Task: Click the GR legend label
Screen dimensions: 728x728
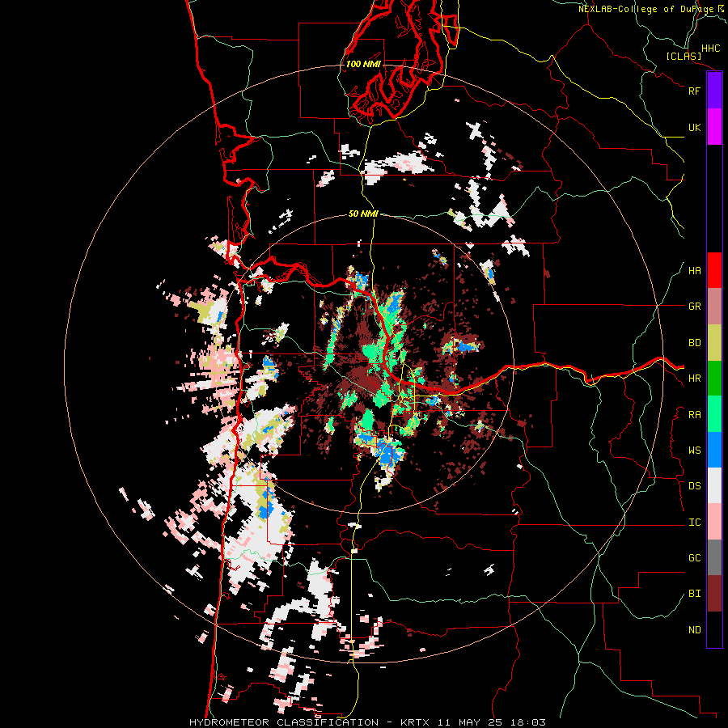Action: coord(694,307)
